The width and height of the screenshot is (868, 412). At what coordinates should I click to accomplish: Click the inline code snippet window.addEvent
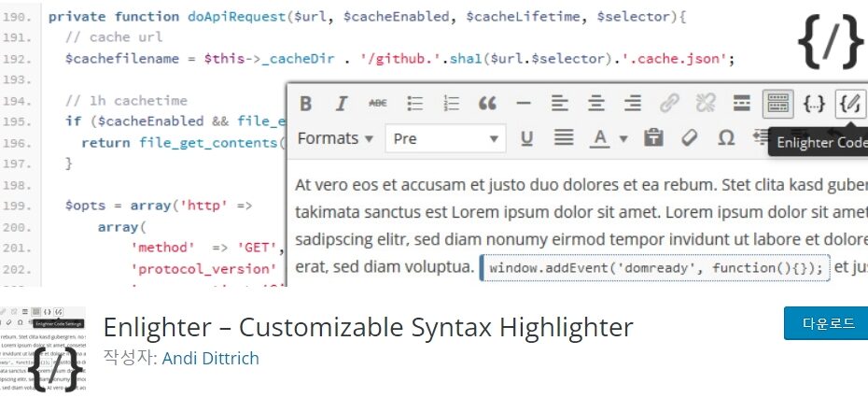pos(655,268)
